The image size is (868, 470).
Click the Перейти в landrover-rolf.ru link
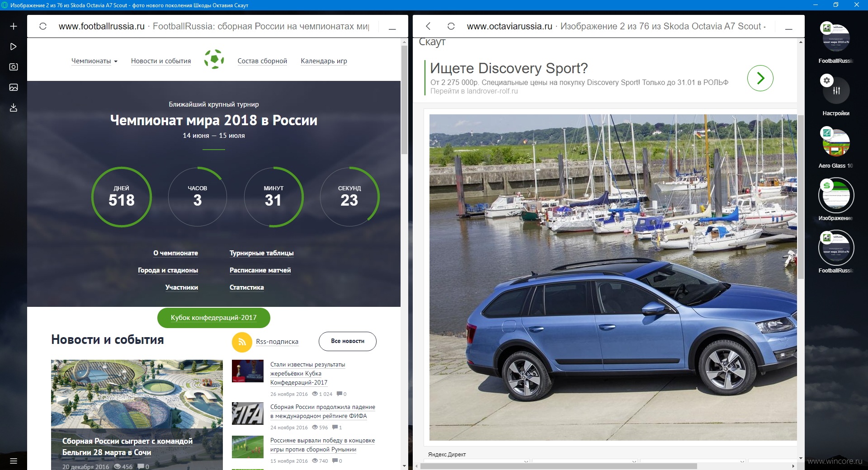tap(474, 91)
